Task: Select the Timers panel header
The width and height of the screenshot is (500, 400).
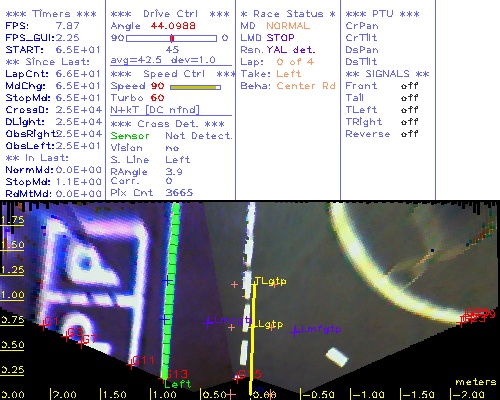Action: pyautogui.click(x=51, y=14)
